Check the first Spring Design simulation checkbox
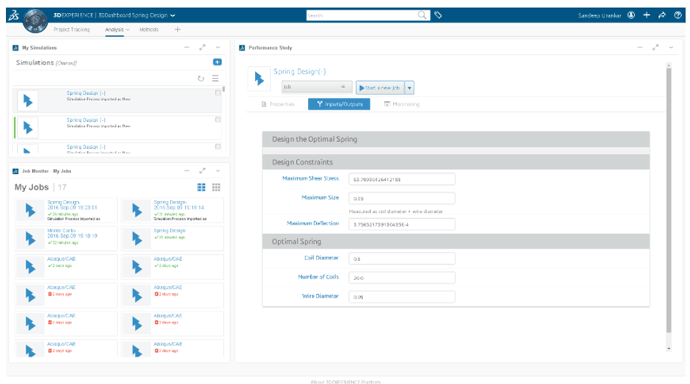 click(218, 93)
